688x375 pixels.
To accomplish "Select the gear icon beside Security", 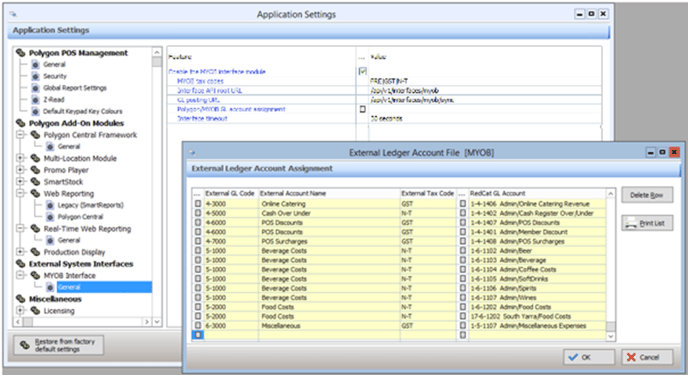I will pyautogui.click(x=36, y=76).
